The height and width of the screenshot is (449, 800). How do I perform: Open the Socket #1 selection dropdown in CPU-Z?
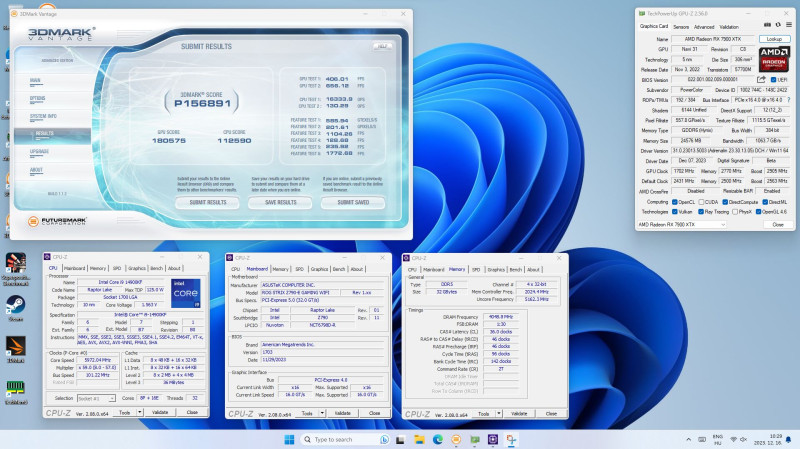click(x=96, y=398)
